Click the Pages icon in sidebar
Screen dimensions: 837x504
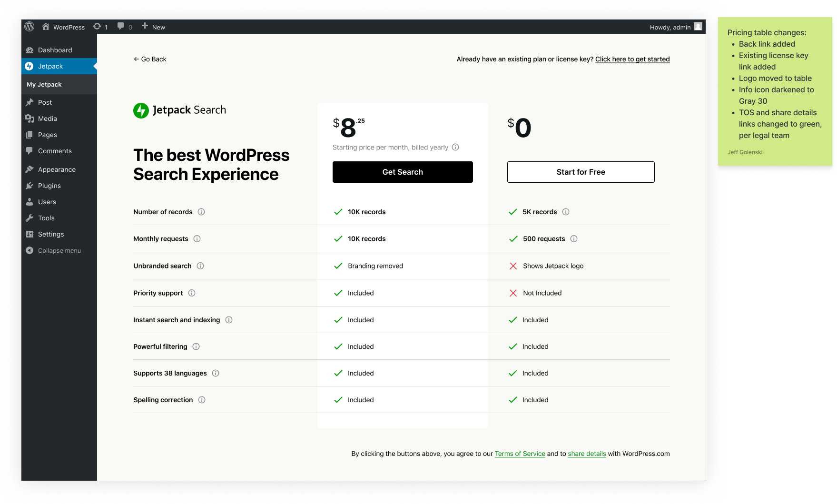tap(30, 135)
